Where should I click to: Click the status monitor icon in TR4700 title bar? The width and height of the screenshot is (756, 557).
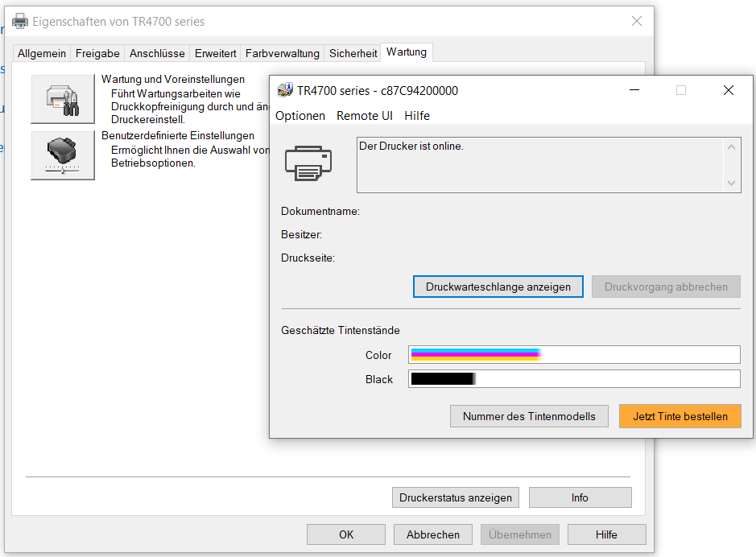(x=285, y=90)
